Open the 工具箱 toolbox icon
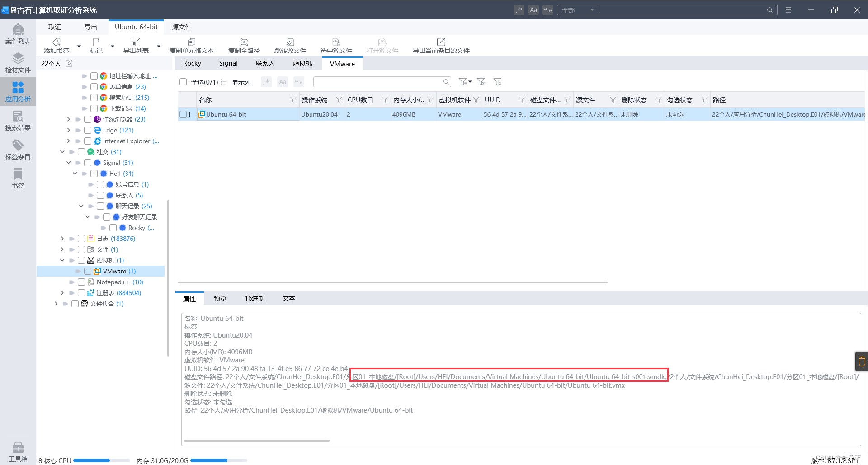The image size is (868, 465). (18, 452)
